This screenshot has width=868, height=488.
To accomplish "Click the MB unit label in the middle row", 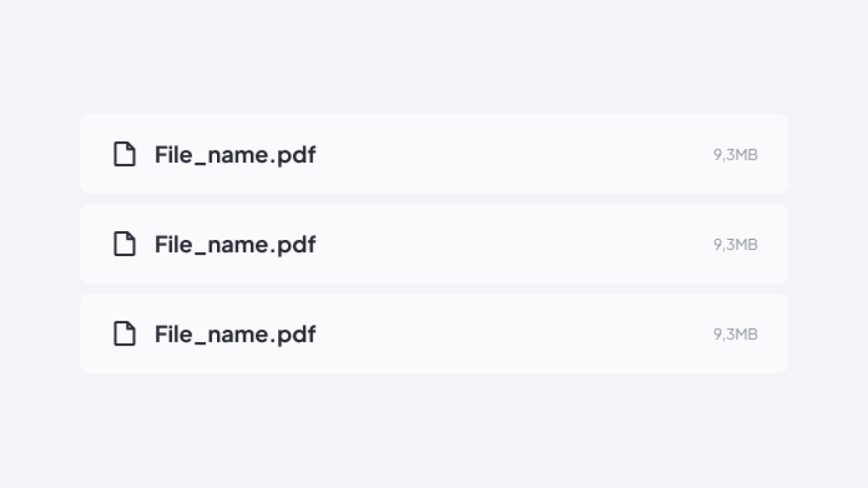I will [747, 244].
